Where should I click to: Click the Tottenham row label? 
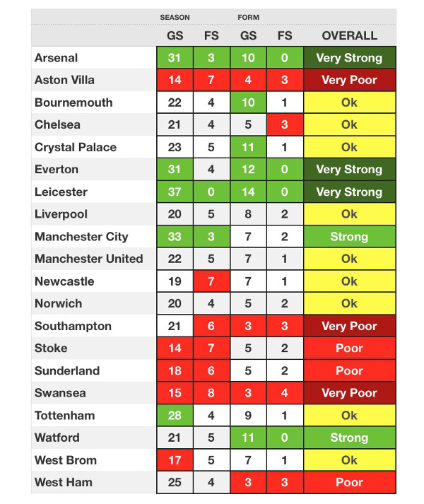64,415
